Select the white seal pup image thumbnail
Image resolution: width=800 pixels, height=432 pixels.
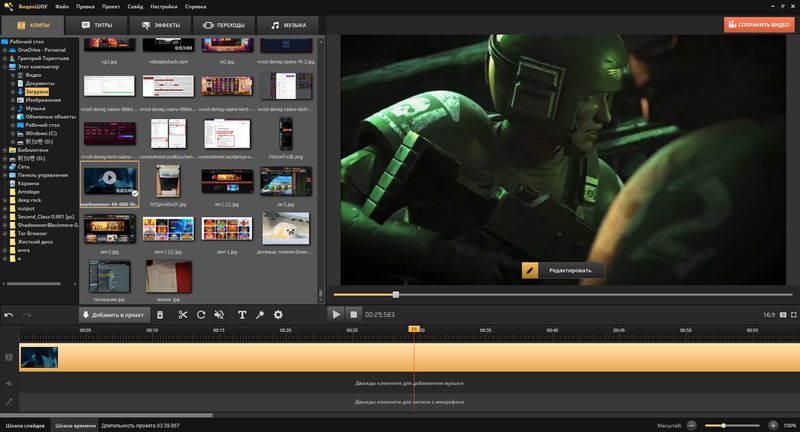(286, 228)
